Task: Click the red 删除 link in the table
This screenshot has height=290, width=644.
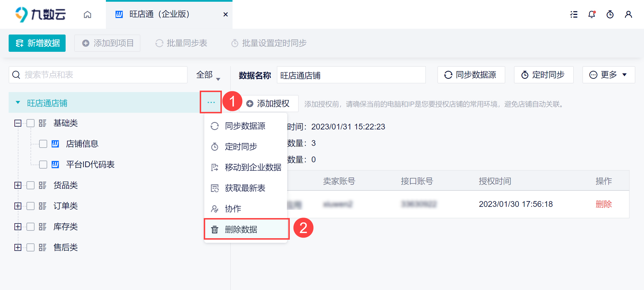Action: click(x=604, y=204)
